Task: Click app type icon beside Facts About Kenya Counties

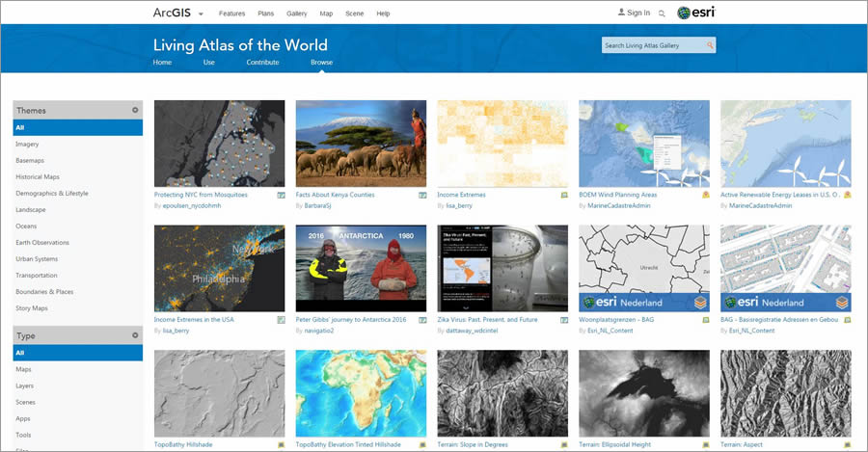Action: coord(423,195)
